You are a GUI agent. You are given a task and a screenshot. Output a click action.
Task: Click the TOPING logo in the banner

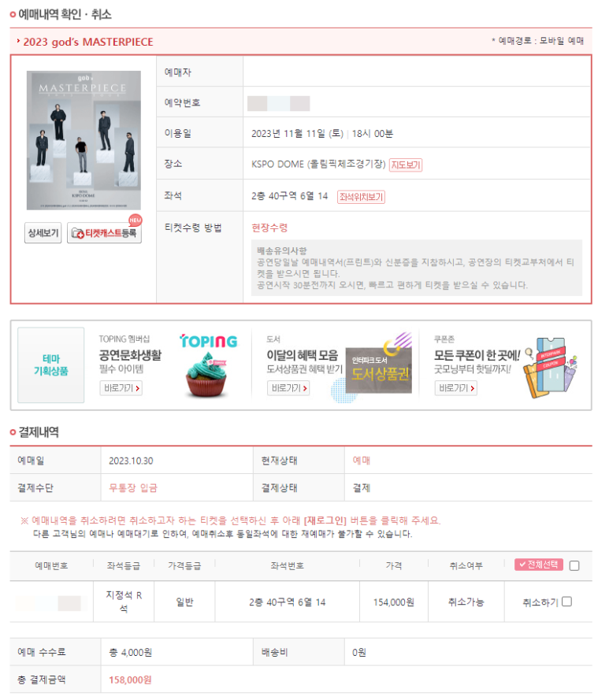pos(209,342)
